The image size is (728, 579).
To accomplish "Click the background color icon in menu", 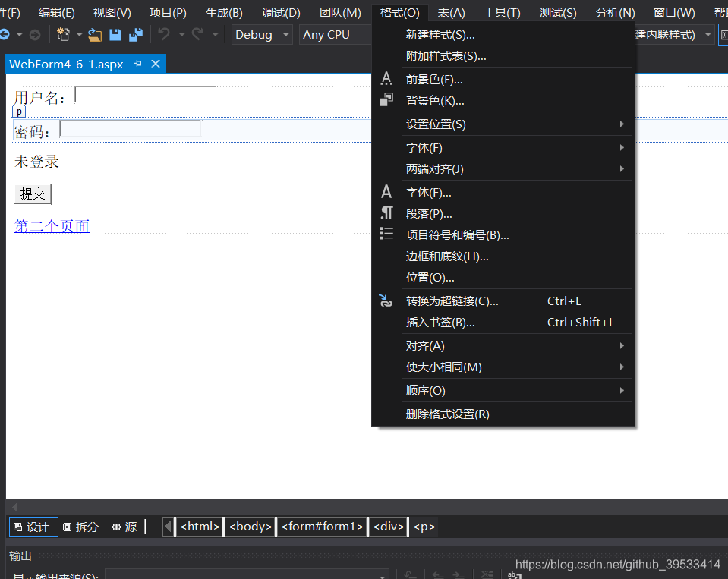I will [386, 99].
